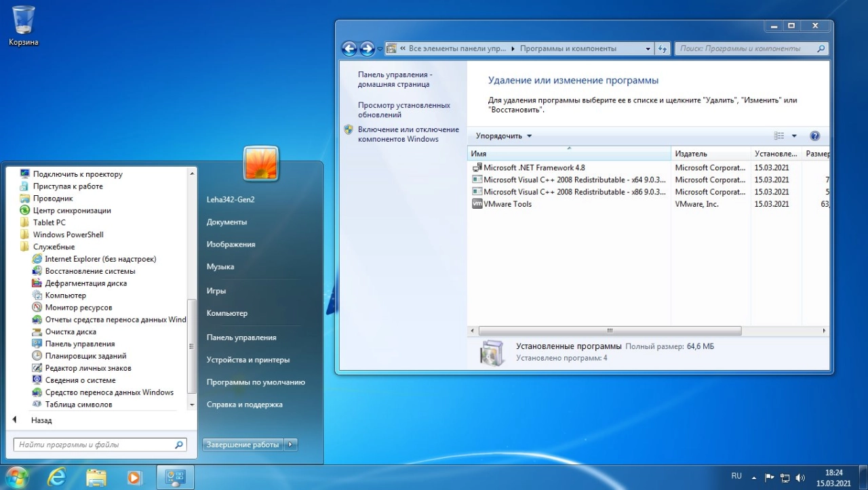Open Музыка from Start menu
This screenshot has width=868, height=490.
pos(220,266)
